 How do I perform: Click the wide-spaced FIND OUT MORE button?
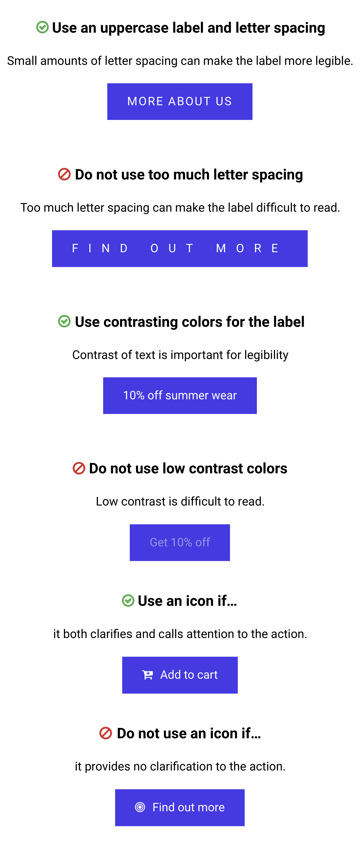pos(180,248)
